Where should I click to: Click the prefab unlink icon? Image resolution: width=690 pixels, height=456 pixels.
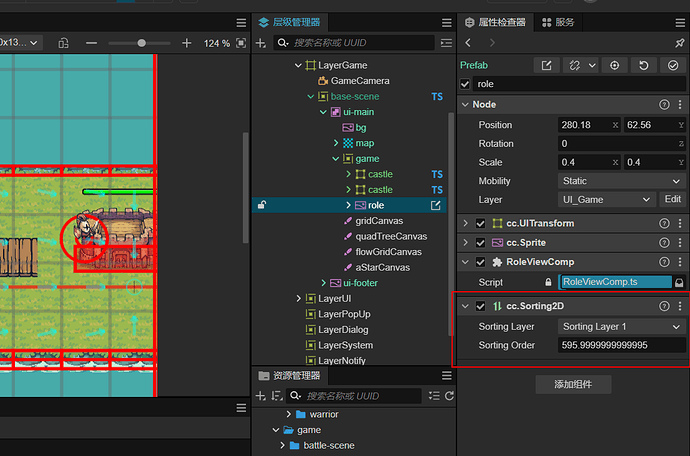coord(574,66)
